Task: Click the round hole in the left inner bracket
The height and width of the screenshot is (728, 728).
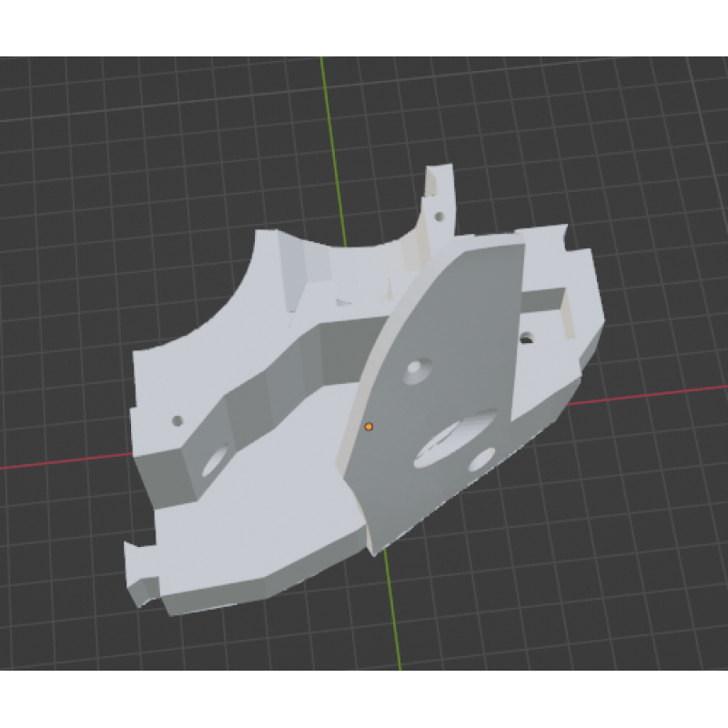Action: [216, 460]
